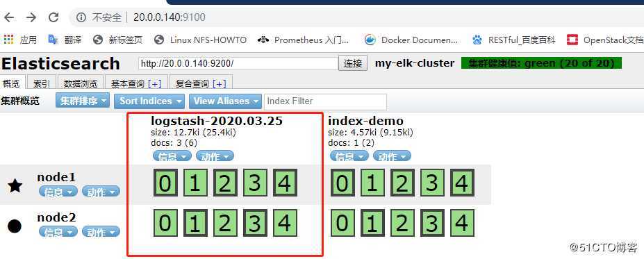Select logstash shard 2 on node2

click(226, 223)
